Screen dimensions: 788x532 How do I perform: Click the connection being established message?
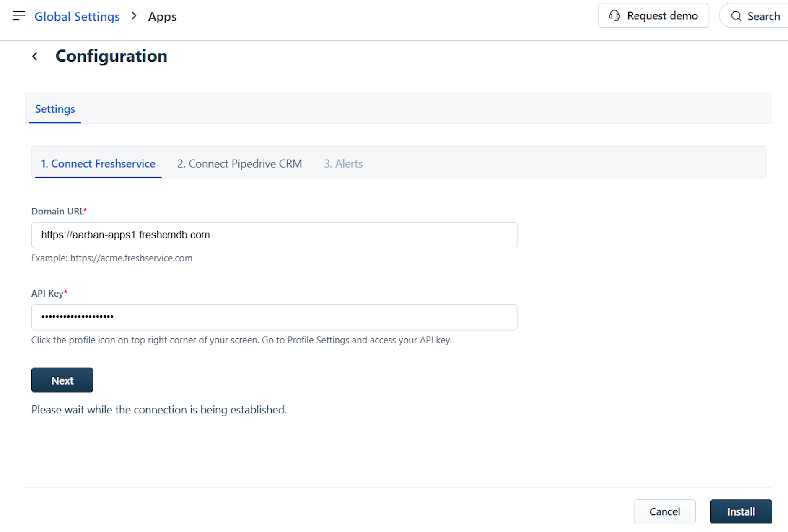(159, 410)
